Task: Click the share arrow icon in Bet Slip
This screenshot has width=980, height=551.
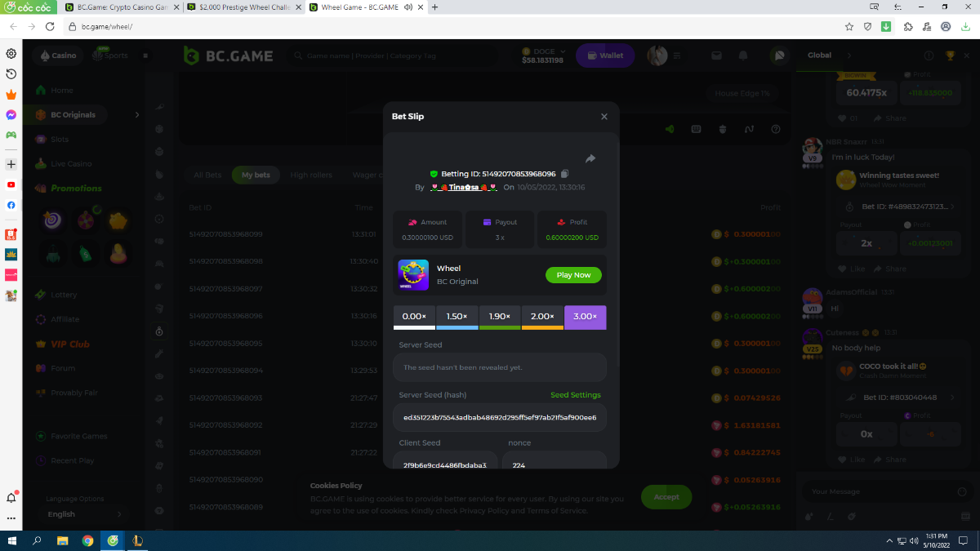Action: (590, 158)
